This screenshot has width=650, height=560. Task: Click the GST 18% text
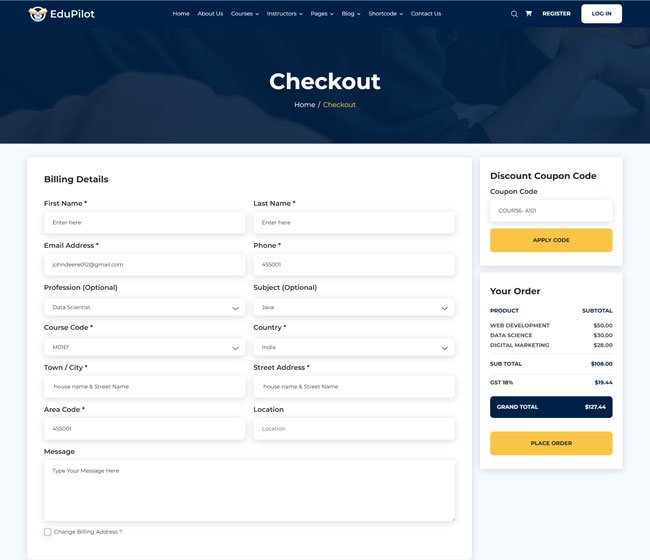point(501,383)
